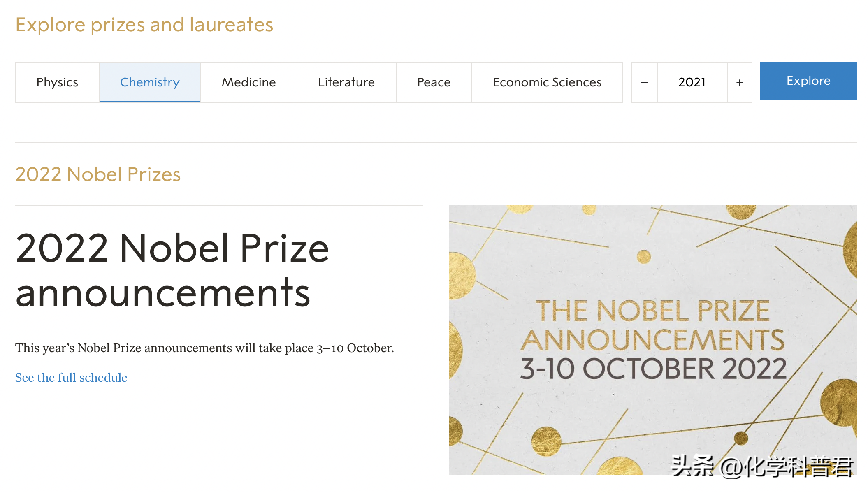Open the Nobel Prize announcements banner image

(653, 340)
